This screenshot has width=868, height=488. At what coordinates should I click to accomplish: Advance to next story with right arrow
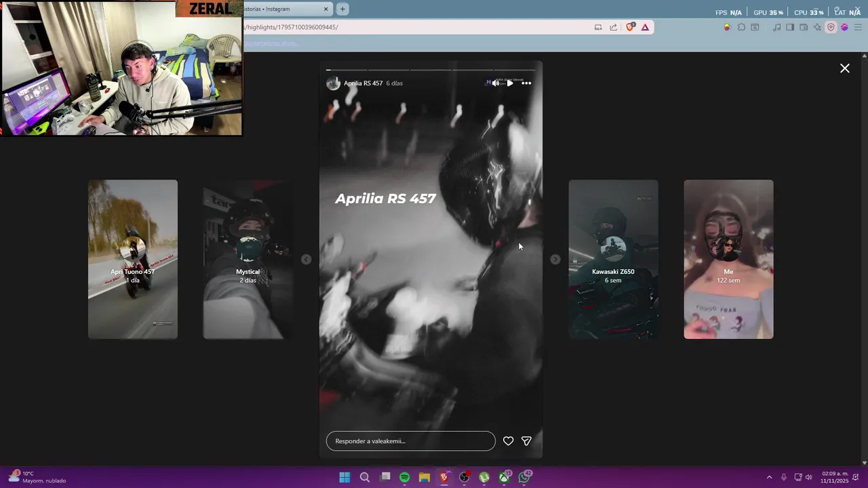pos(555,260)
